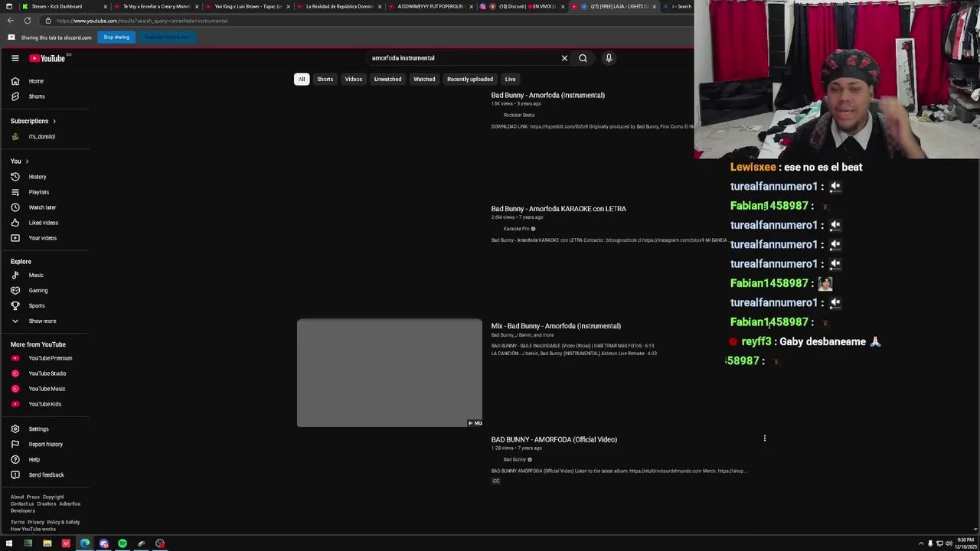Go back with the browser arrow
Viewport: 980px width, 551px height.
(11, 21)
